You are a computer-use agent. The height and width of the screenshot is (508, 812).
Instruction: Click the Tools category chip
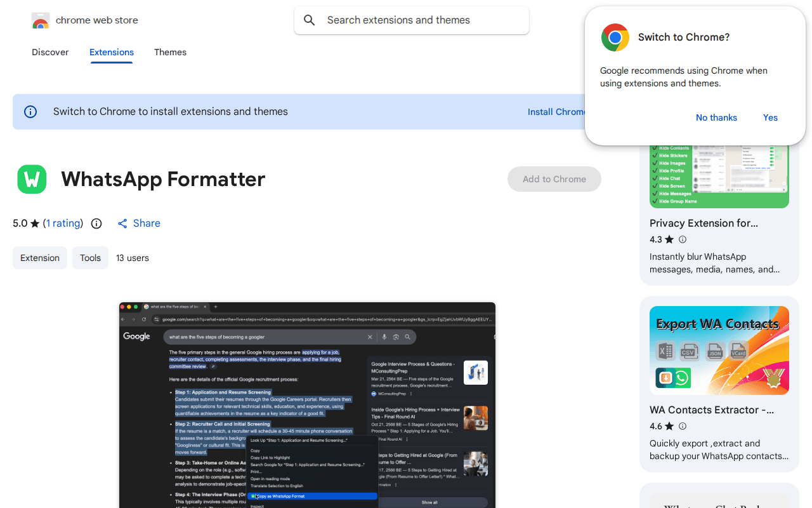click(x=90, y=258)
